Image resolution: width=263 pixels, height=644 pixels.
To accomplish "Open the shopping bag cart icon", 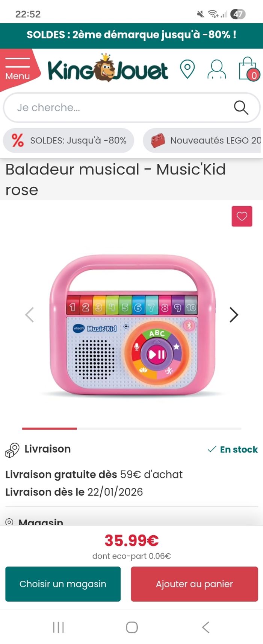I will [249, 69].
